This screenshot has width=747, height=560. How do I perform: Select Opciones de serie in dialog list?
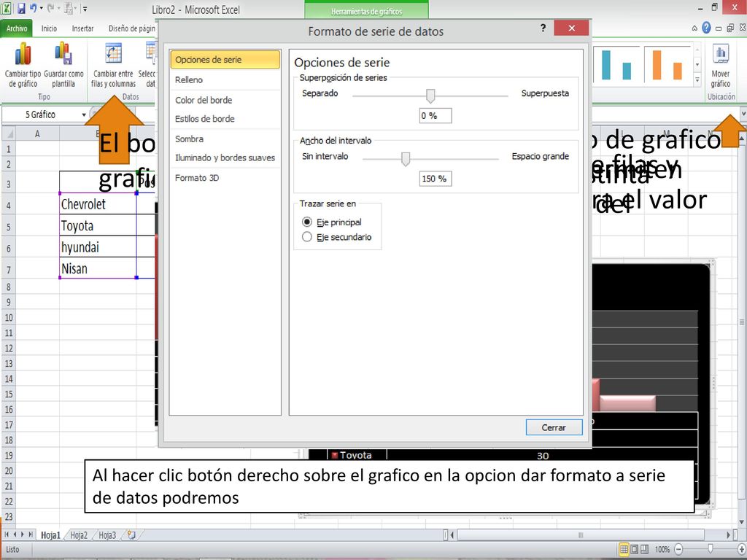coord(225,60)
